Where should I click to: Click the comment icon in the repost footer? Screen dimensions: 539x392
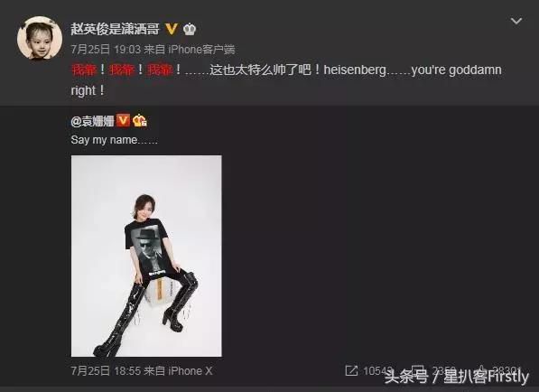418,370
